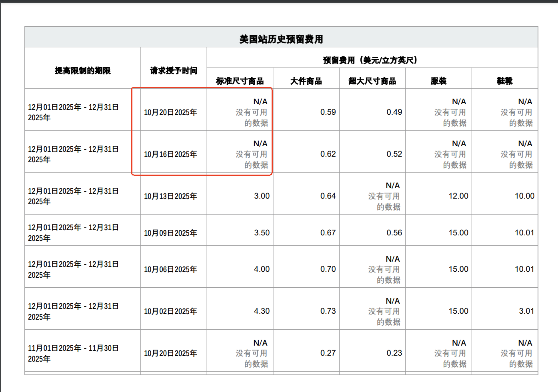Viewport: 558px width, 392px height.
Task: Select the 3.01 footwear fee value
Action: tap(526, 311)
